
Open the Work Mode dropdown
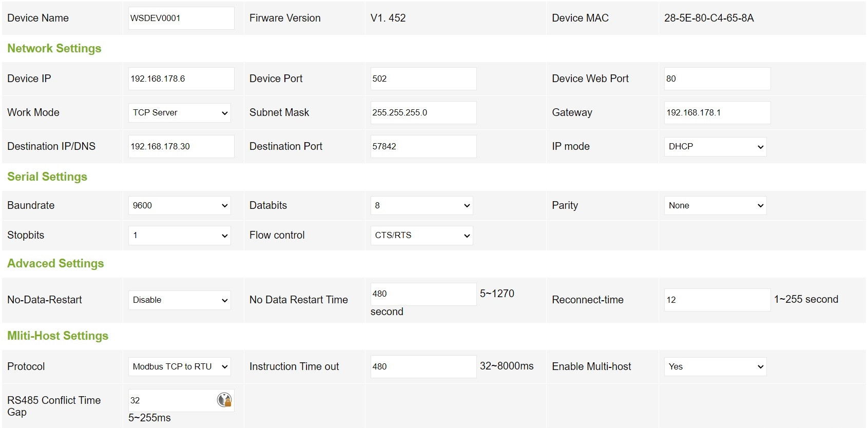179,113
